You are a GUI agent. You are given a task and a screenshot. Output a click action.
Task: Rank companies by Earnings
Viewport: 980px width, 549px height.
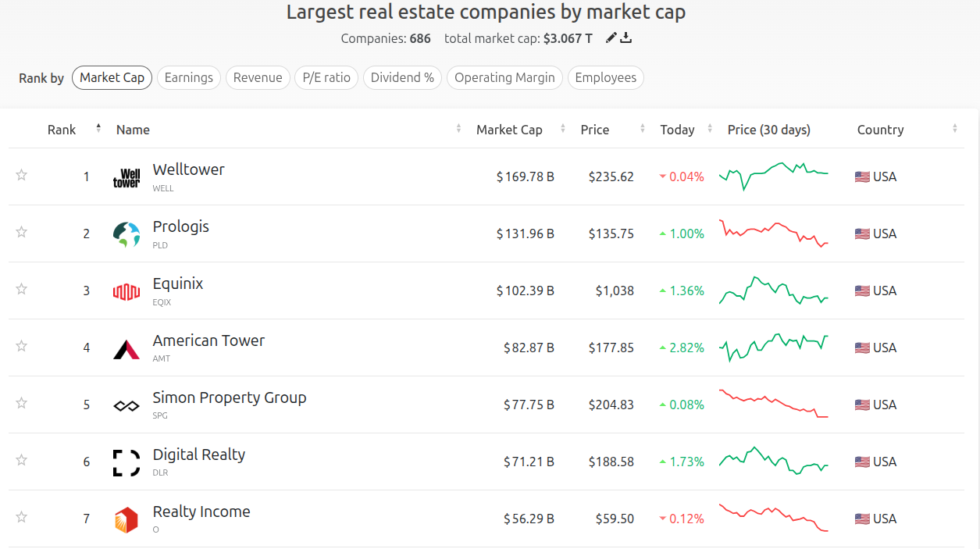click(x=189, y=77)
